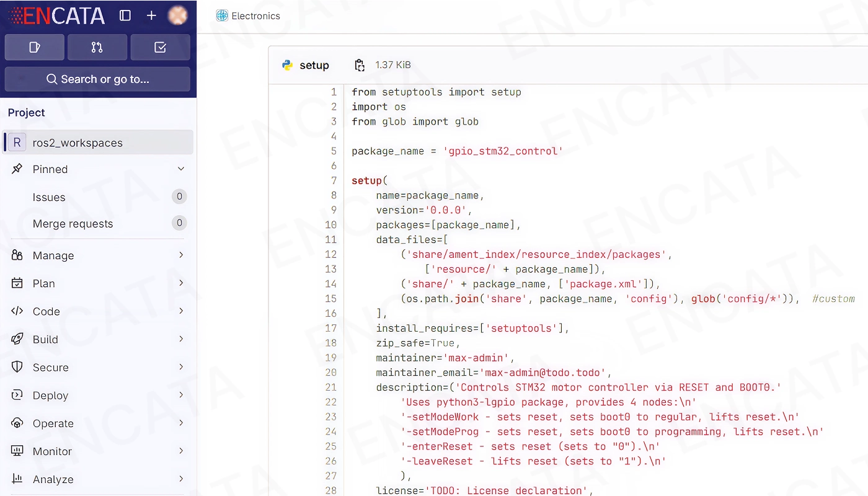868x496 pixels.
Task: Click the Manage users icon
Action: (17, 255)
